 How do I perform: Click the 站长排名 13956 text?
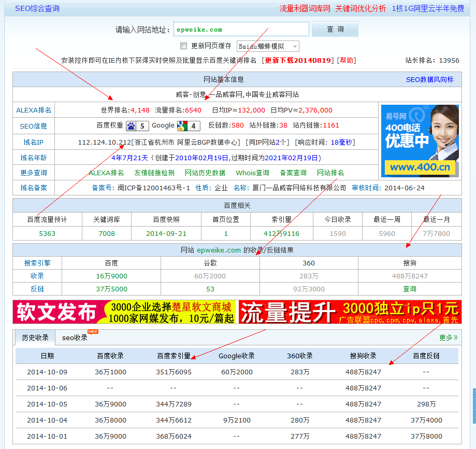[x=432, y=60]
